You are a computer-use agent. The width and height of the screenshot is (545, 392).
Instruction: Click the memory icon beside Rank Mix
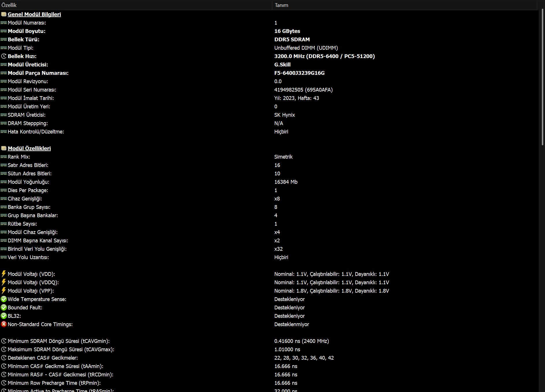click(x=4, y=157)
